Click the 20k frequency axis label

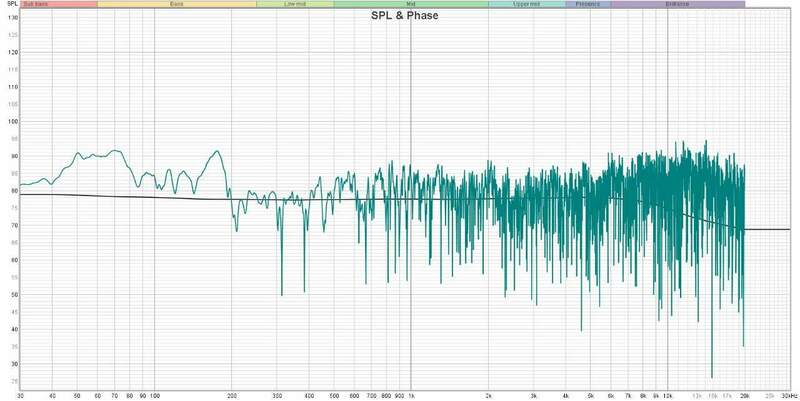click(744, 396)
